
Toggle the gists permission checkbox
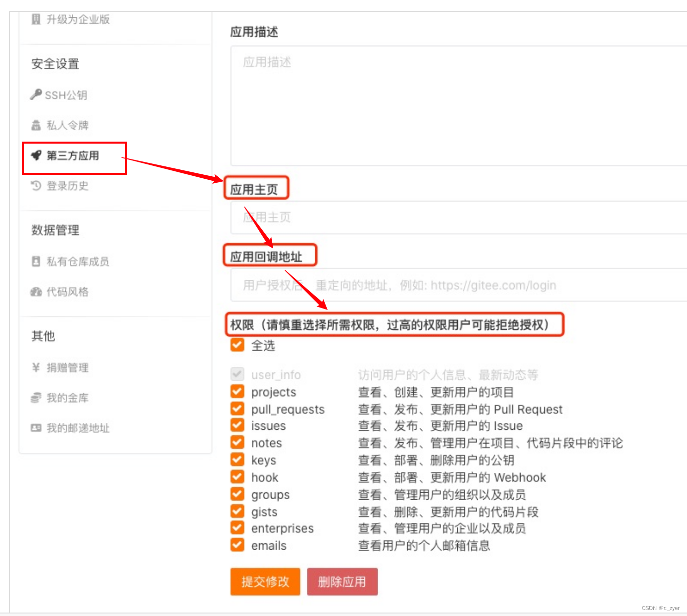238,511
